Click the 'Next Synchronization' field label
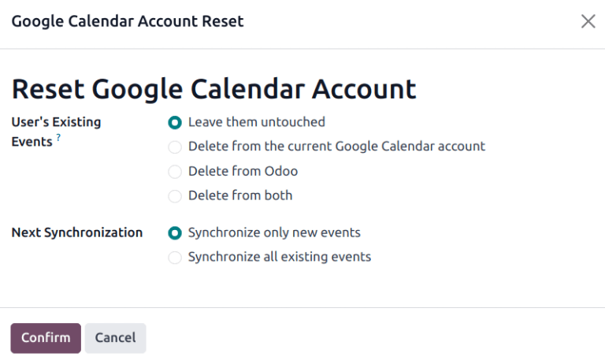605x364 pixels. pos(77,233)
